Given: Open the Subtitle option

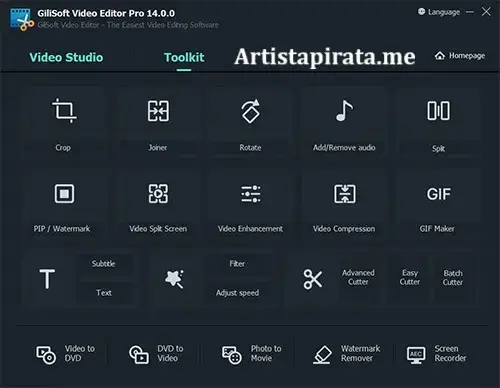Looking at the screenshot, I should [x=104, y=264].
